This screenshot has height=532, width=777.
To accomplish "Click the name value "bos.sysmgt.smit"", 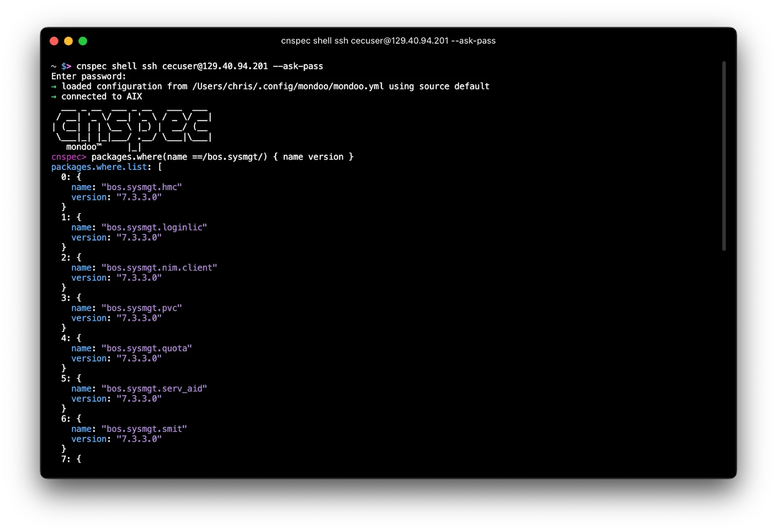I will pos(144,429).
